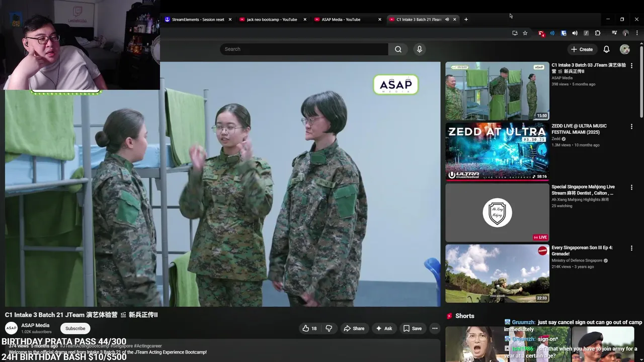Screen dimensions: 644x362
Task: Focus the YouTube search field
Action: click(x=304, y=49)
